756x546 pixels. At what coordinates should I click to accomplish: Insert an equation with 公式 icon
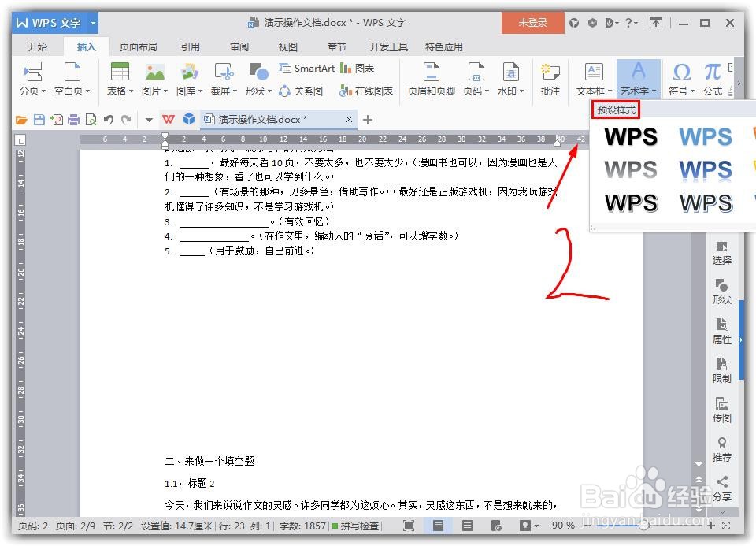point(712,76)
